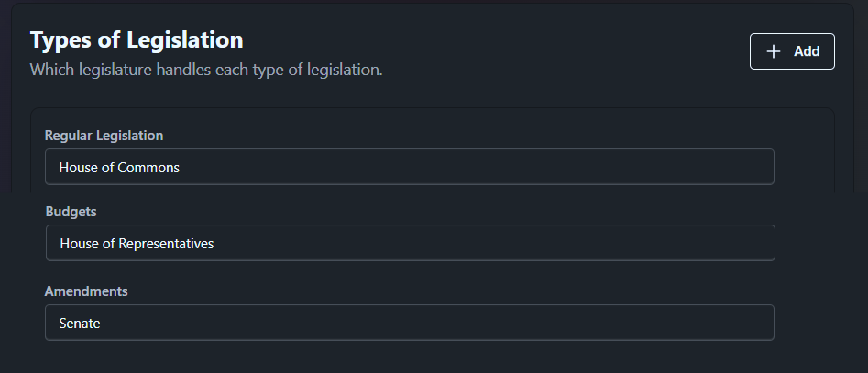Select the Budgets legislature input field

coord(411,243)
